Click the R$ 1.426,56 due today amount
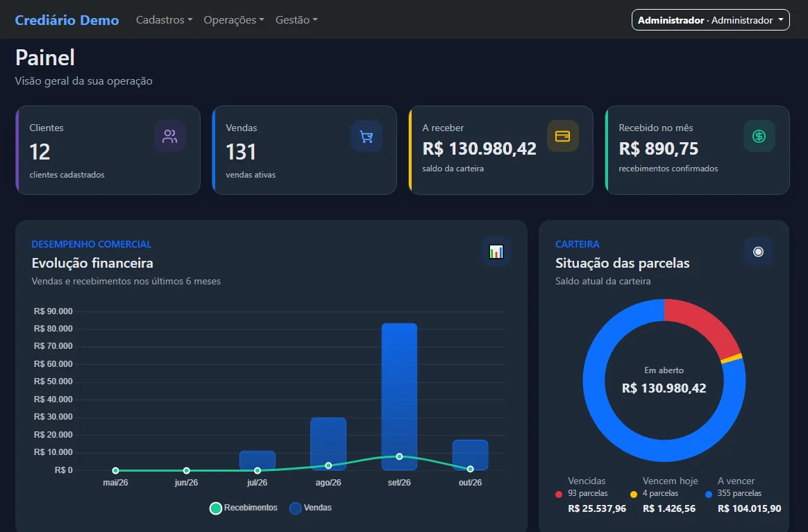Image resolution: width=808 pixels, height=532 pixels. 669,509
